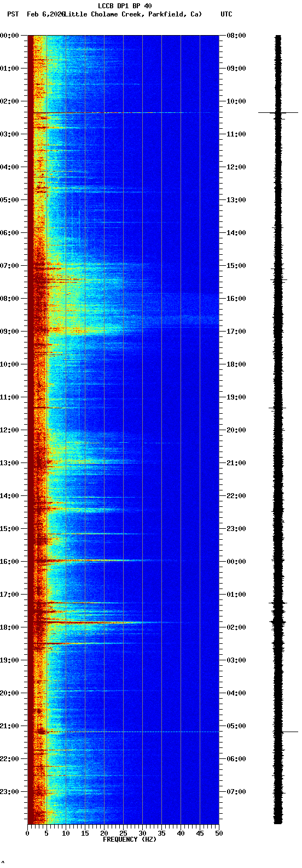Click the UTC axis label "11:00"

[x=236, y=134]
